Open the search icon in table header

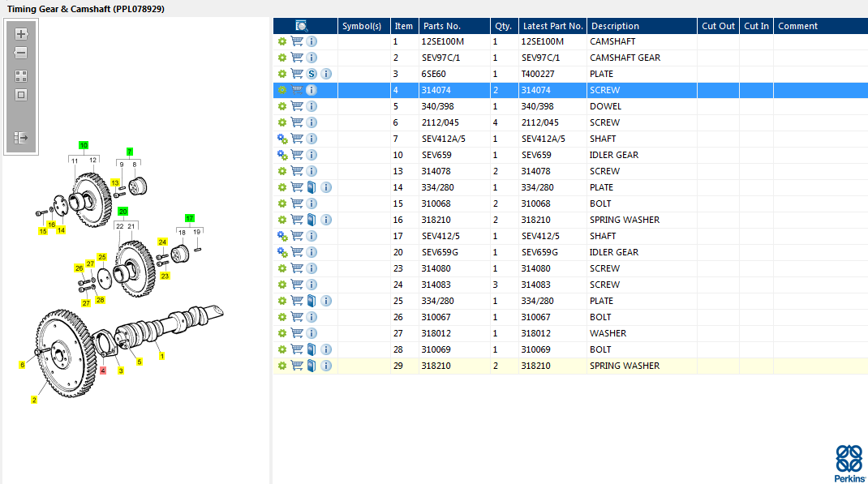click(302, 26)
